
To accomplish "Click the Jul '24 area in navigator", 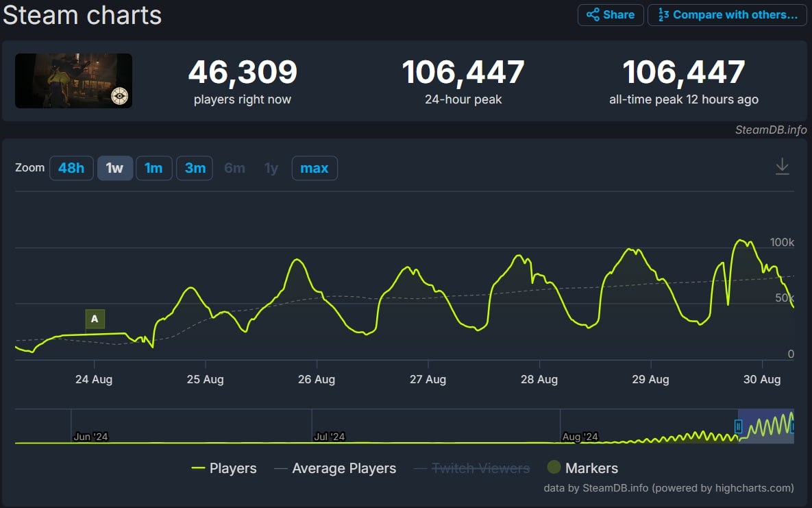I will 329,436.
